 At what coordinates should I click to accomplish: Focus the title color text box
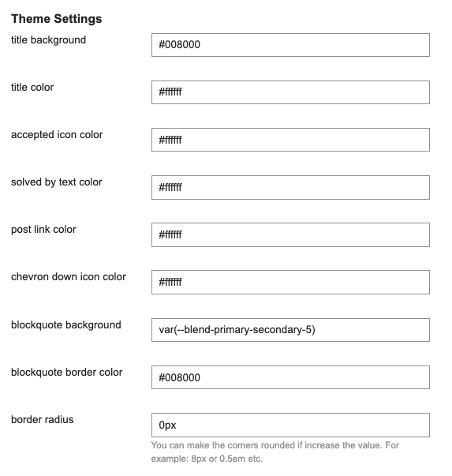[290, 92]
